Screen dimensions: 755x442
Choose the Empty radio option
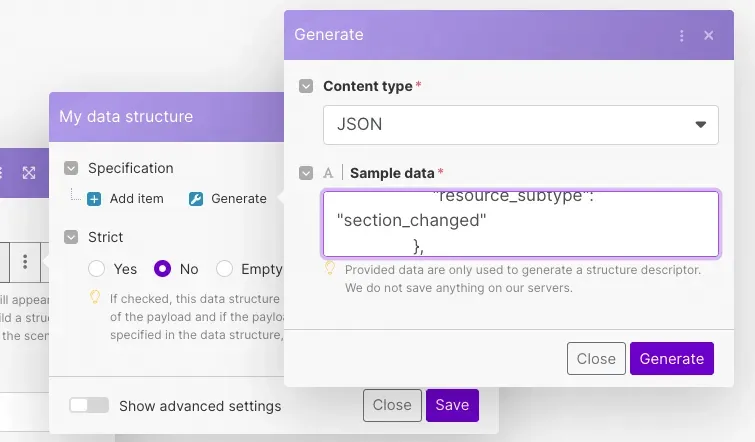pyautogui.click(x=225, y=269)
